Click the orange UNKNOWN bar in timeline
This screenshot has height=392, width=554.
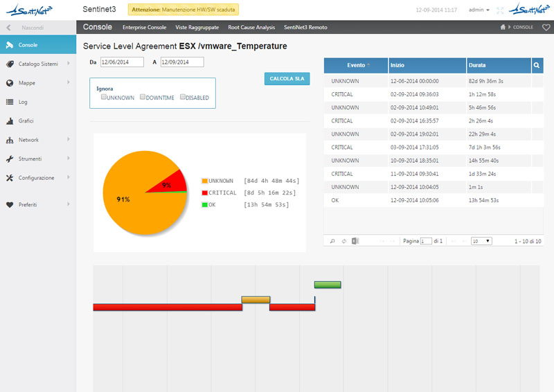(x=256, y=300)
